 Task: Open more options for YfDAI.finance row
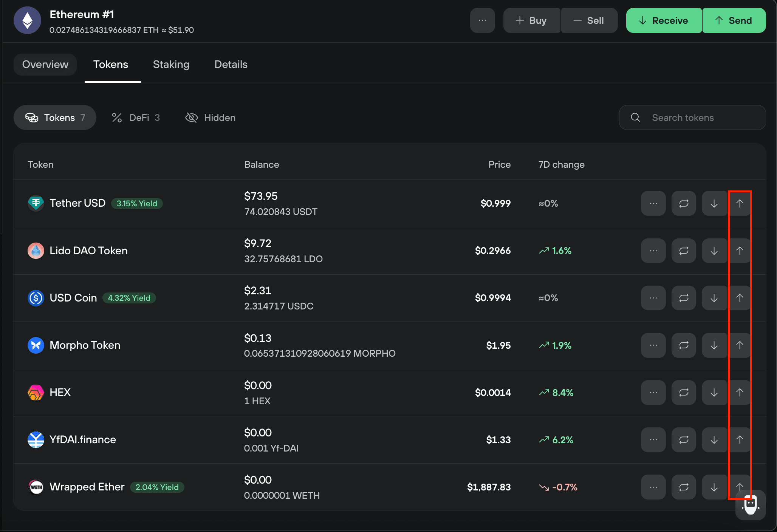click(x=653, y=439)
